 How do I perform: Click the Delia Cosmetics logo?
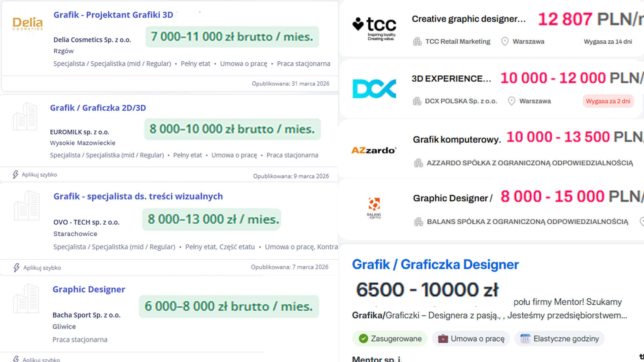(28, 23)
